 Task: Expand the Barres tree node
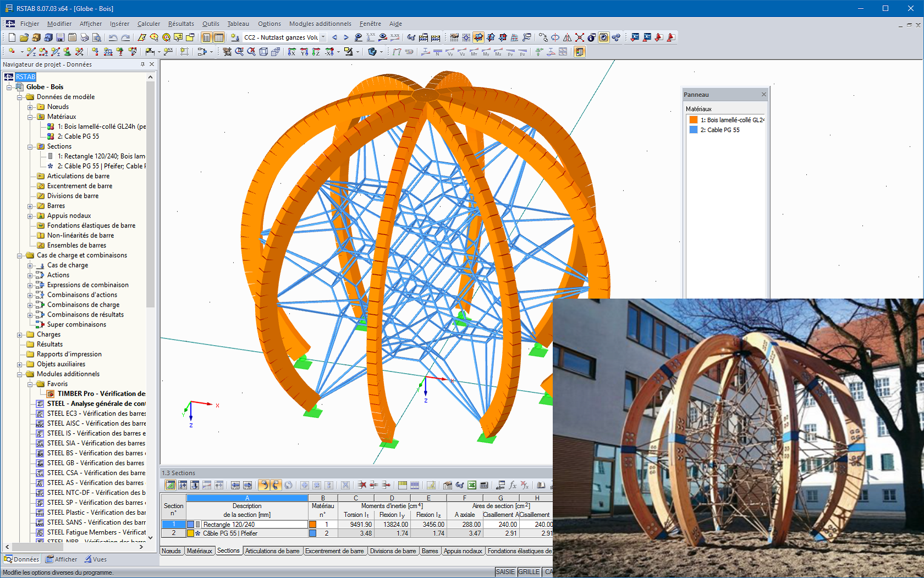click(30, 206)
